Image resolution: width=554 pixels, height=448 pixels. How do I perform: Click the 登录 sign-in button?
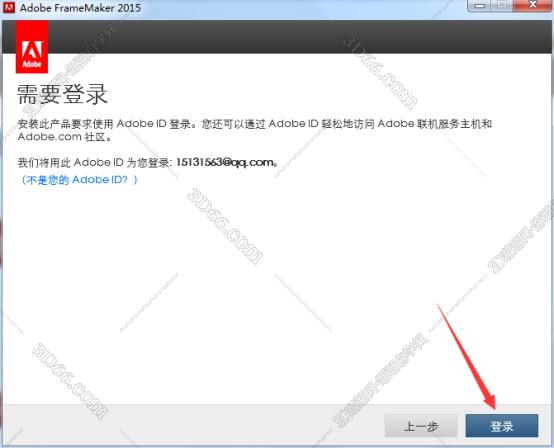point(502,426)
